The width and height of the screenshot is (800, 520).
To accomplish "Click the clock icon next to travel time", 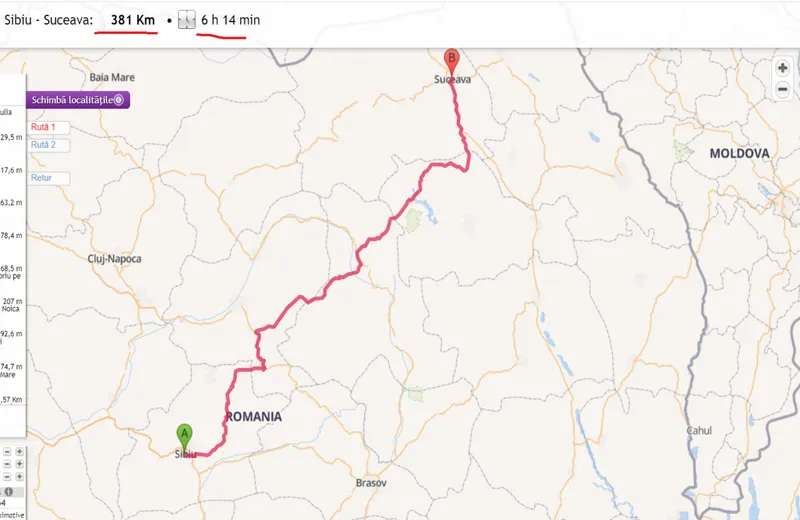I will 187,20.
